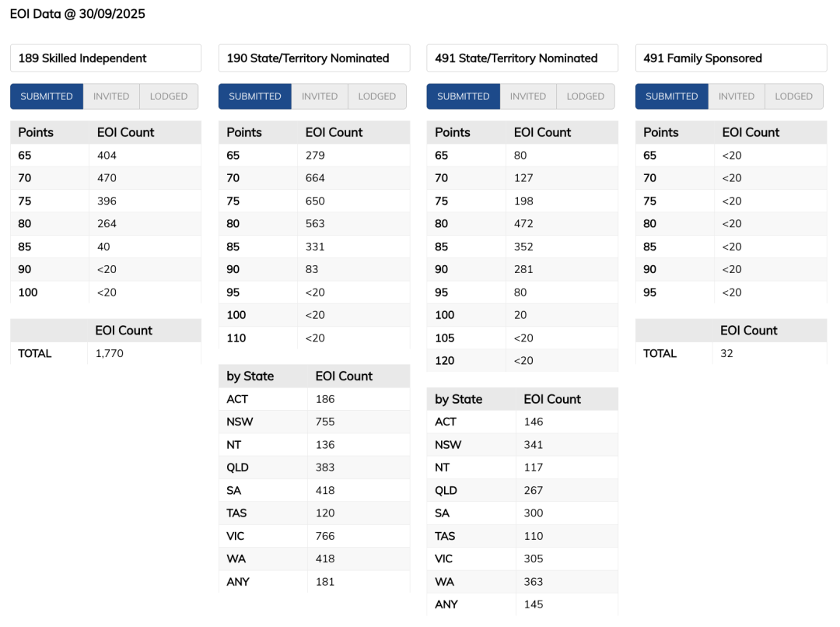View INVITED tab of 491 State/Territory Nominated
840x627 pixels.
pos(528,96)
